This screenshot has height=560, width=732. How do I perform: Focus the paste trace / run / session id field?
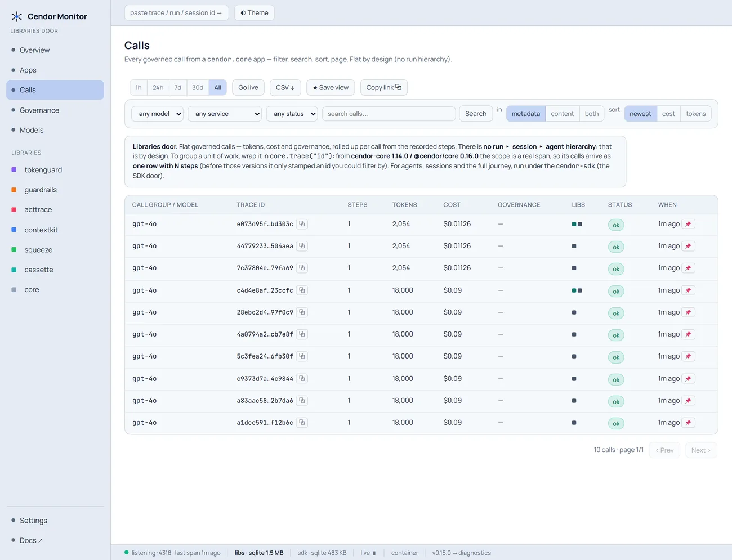176,13
